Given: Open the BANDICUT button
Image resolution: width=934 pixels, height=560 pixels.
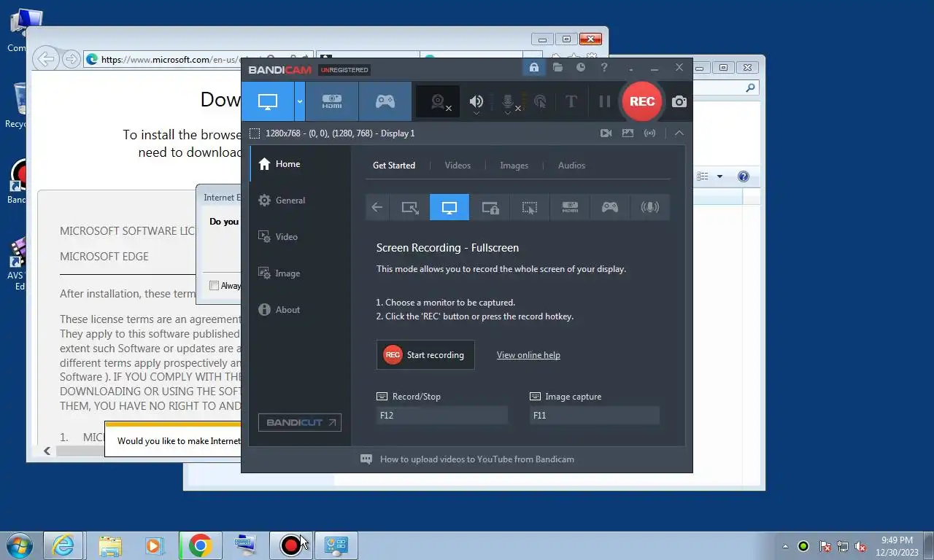Looking at the screenshot, I should pyautogui.click(x=300, y=422).
